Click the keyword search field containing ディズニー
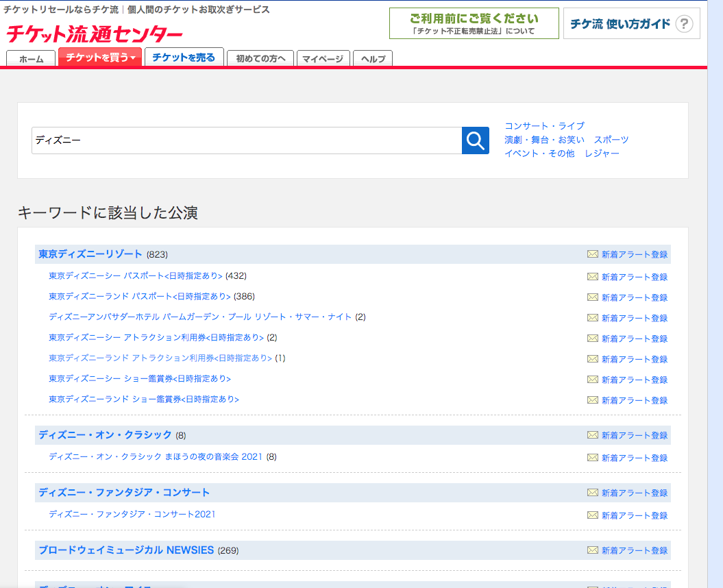The image size is (723, 588). pyautogui.click(x=247, y=140)
